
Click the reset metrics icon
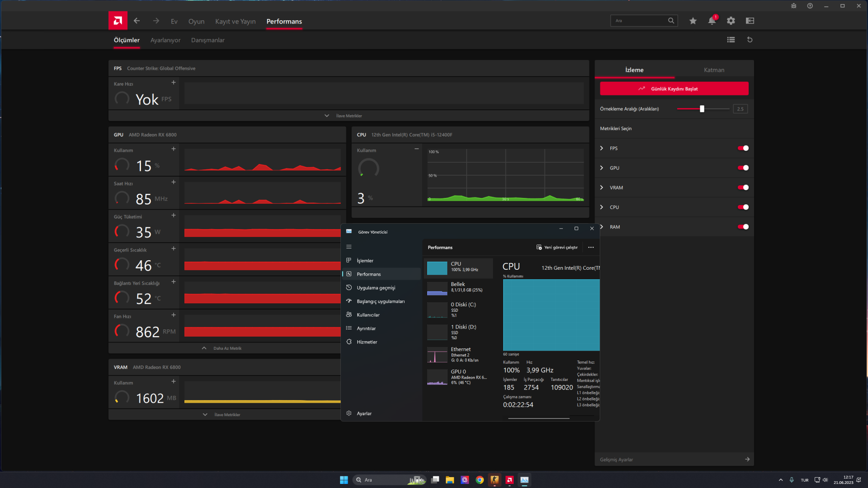(750, 40)
